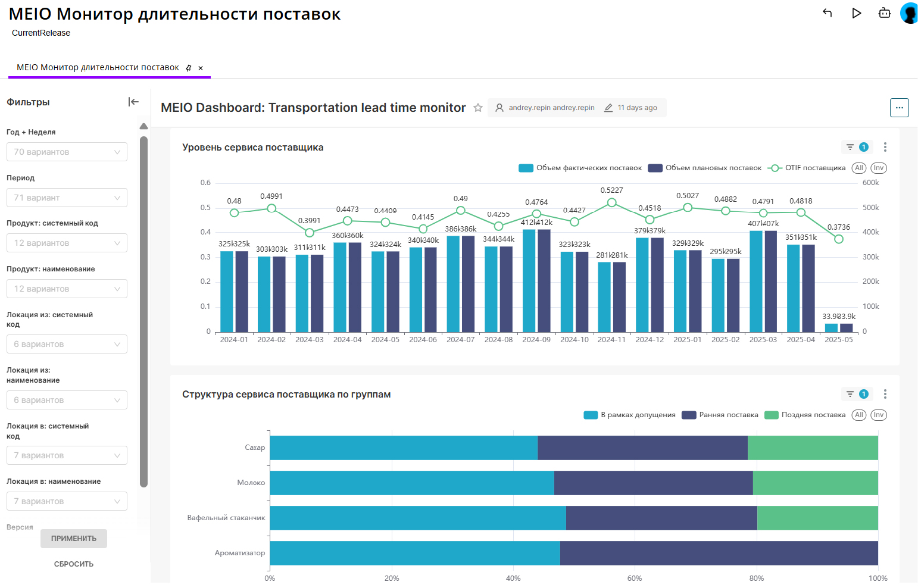Star the dashboard as favorite

477,108
